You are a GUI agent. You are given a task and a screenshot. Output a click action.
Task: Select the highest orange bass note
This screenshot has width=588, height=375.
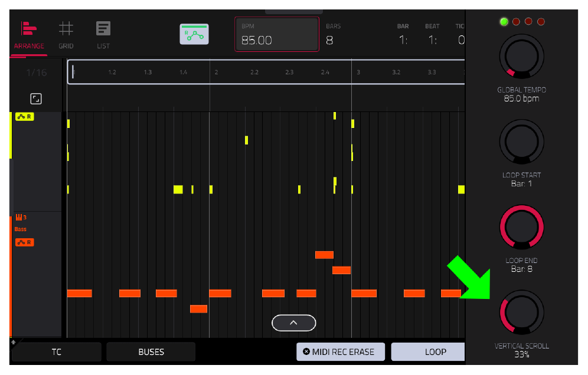[324, 255]
